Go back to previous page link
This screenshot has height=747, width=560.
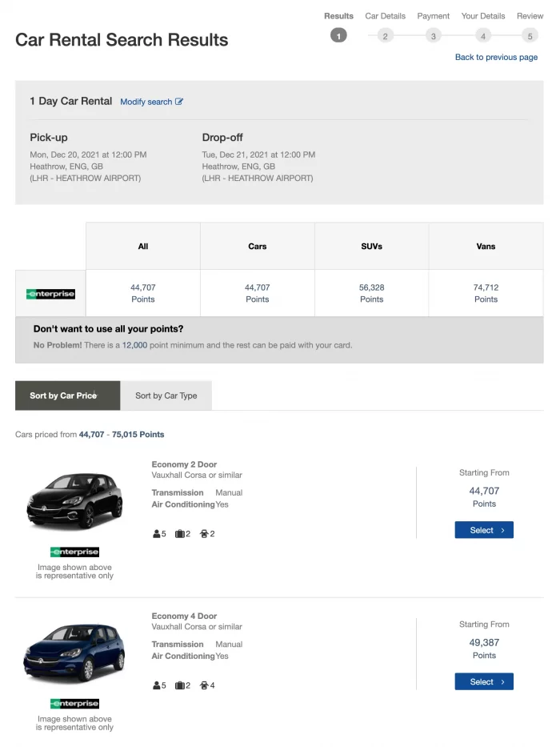click(496, 57)
